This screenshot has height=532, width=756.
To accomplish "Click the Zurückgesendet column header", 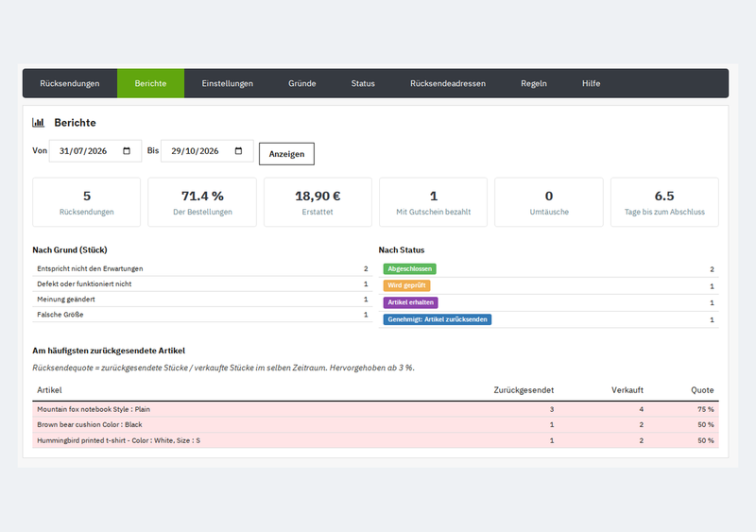I will pyautogui.click(x=524, y=390).
